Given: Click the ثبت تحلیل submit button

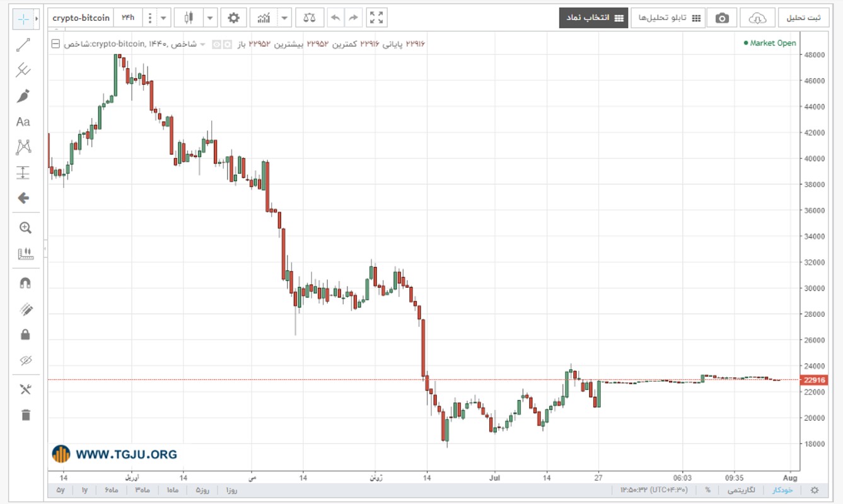Looking at the screenshot, I should click(804, 18).
